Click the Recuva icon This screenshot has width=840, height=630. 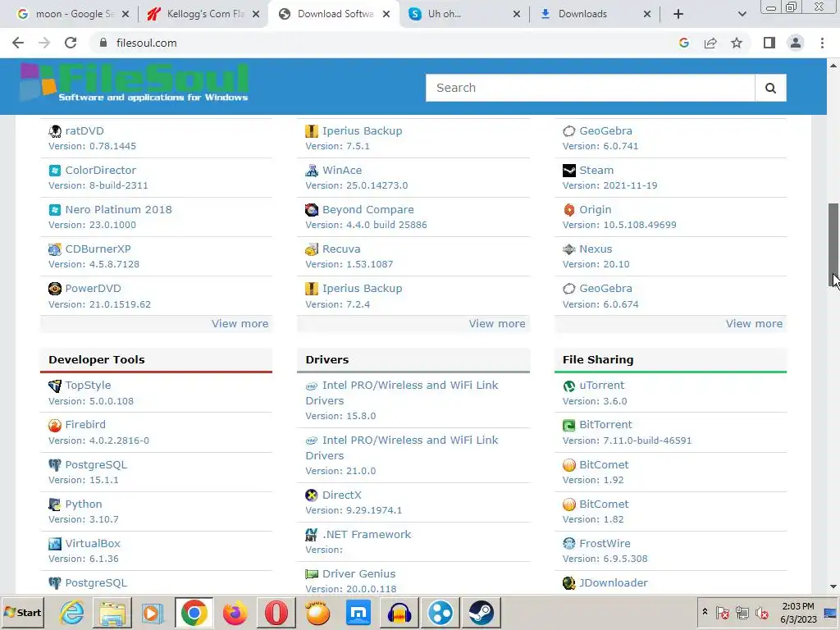[x=312, y=249]
